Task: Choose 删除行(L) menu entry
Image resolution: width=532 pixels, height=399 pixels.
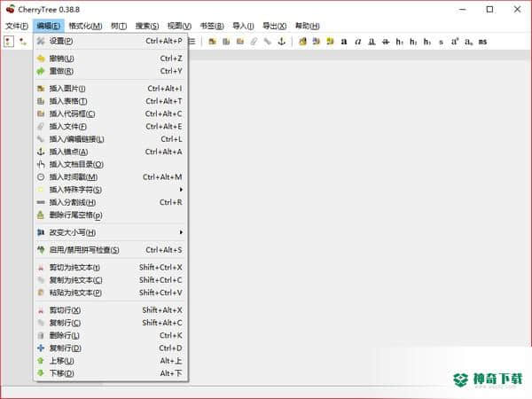Action: [111, 335]
